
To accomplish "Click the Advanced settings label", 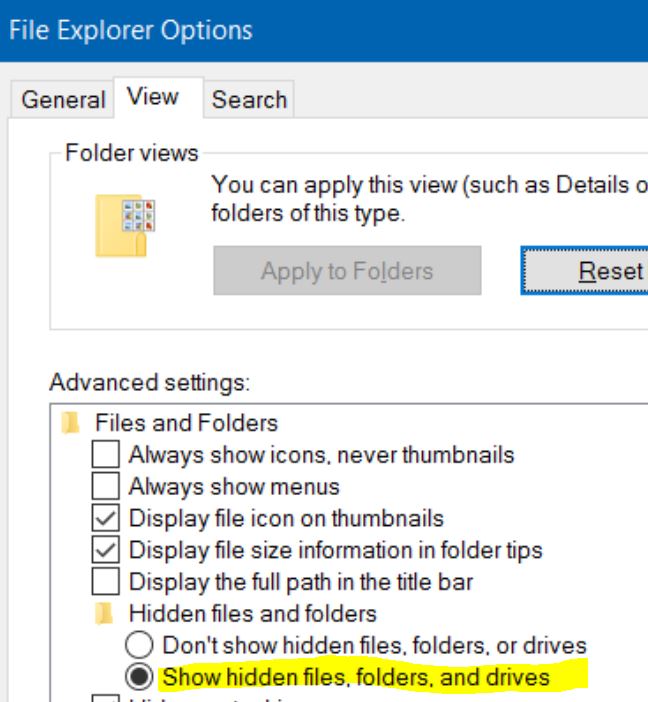I will (x=150, y=383).
